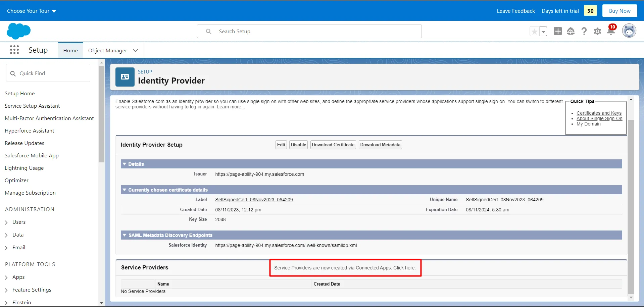Screen dimensions: 644x307
Task: Open the Setup gear icon
Action: [597, 32]
